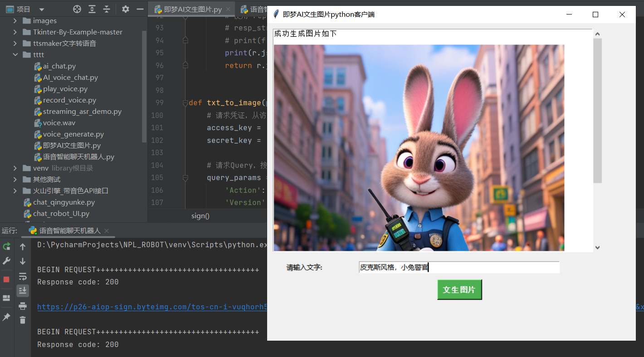The height and width of the screenshot is (357, 644).
Task: Click line number 103 in the gutter
Action: [157, 152]
